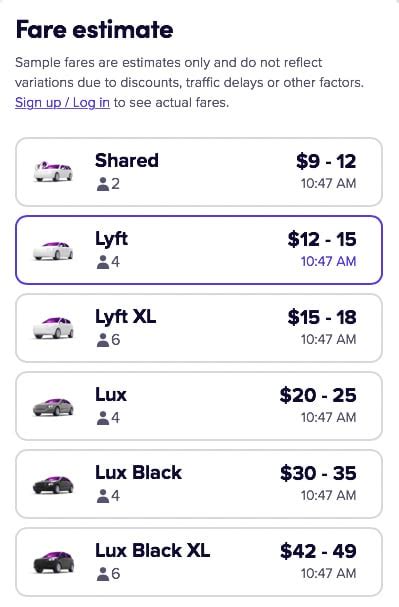Select the Lyft ride option

coord(199,250)
